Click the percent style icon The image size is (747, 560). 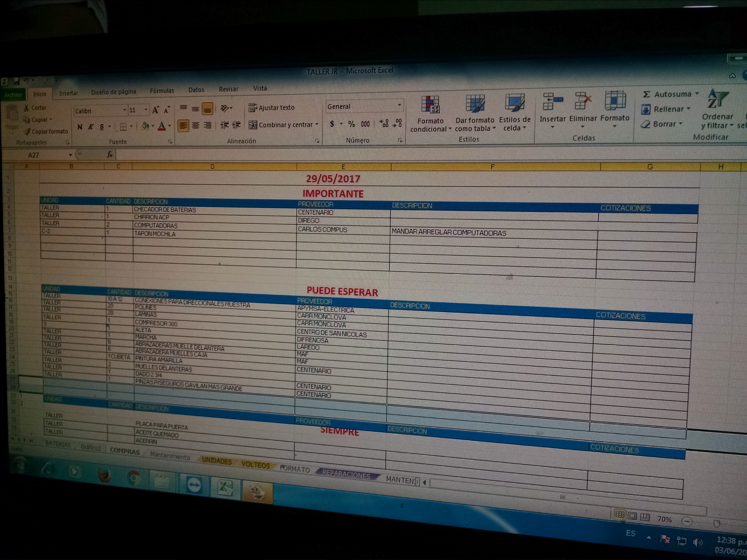(352, 124)
